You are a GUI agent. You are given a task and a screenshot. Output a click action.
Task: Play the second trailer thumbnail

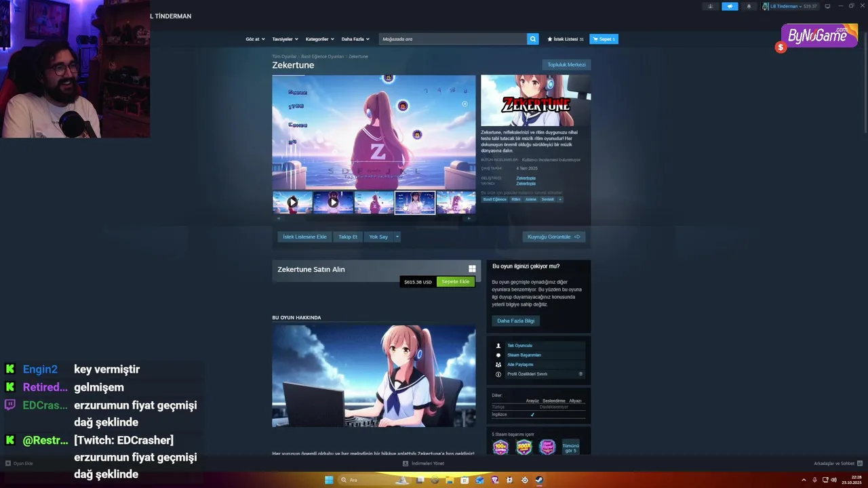pos(333,202)
